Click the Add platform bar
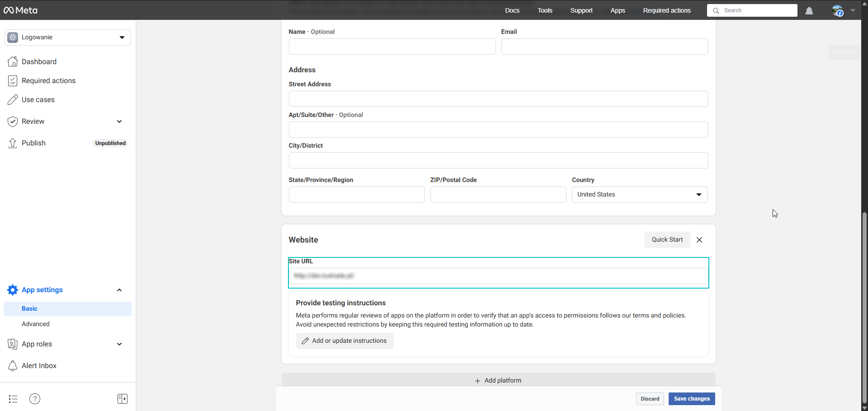 (498, 380)
